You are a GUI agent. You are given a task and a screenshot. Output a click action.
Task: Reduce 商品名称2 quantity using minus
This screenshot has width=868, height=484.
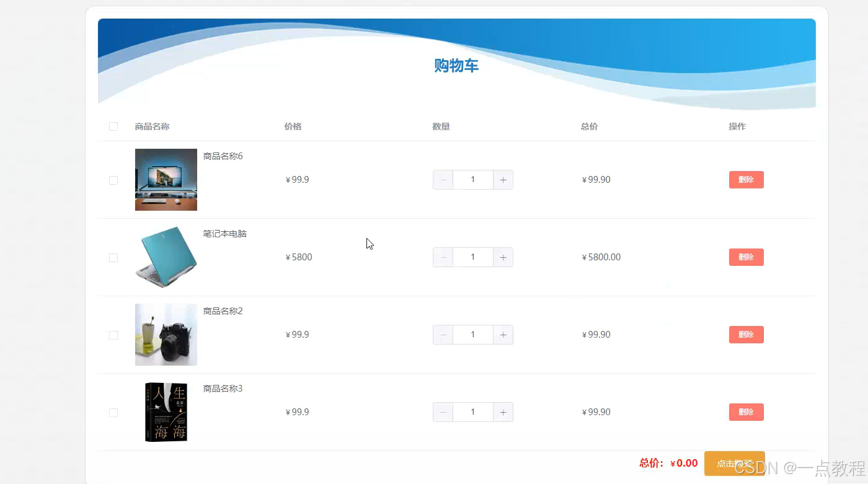pyautogui.click(x=443, y=335)
